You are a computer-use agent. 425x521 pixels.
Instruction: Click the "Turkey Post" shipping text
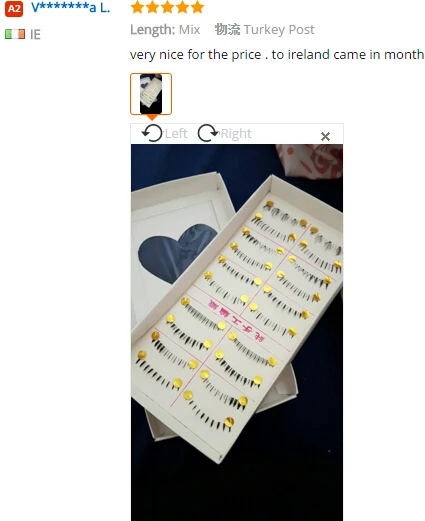point(279,30)
